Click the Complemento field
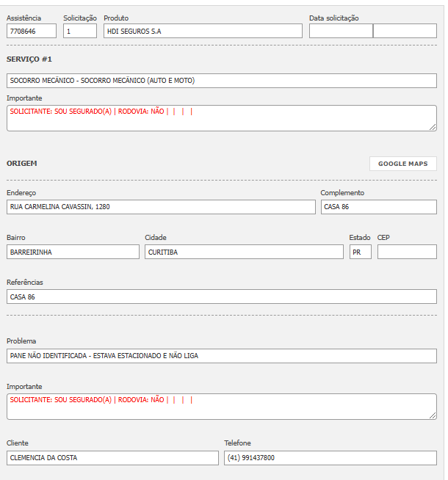This screenshot has width=448, height=480. (378, 207)
